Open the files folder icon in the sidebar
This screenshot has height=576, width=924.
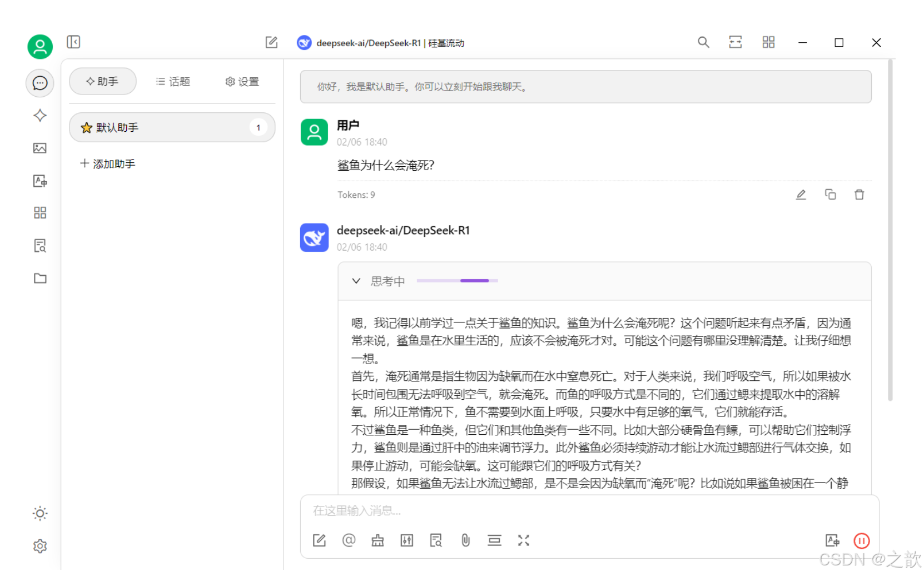39,279
